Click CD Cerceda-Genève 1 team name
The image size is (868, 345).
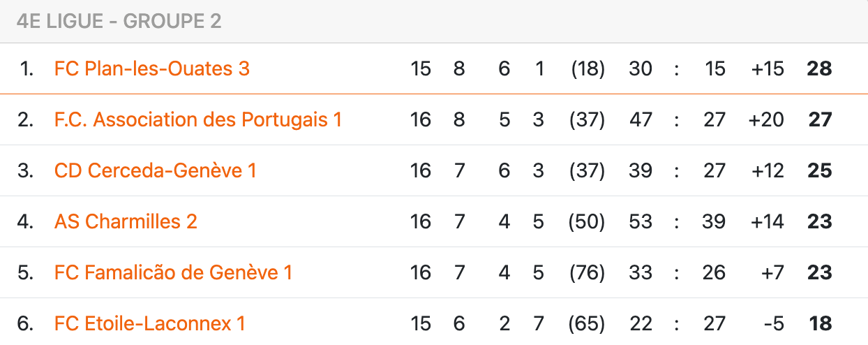[x=155, y=170]
